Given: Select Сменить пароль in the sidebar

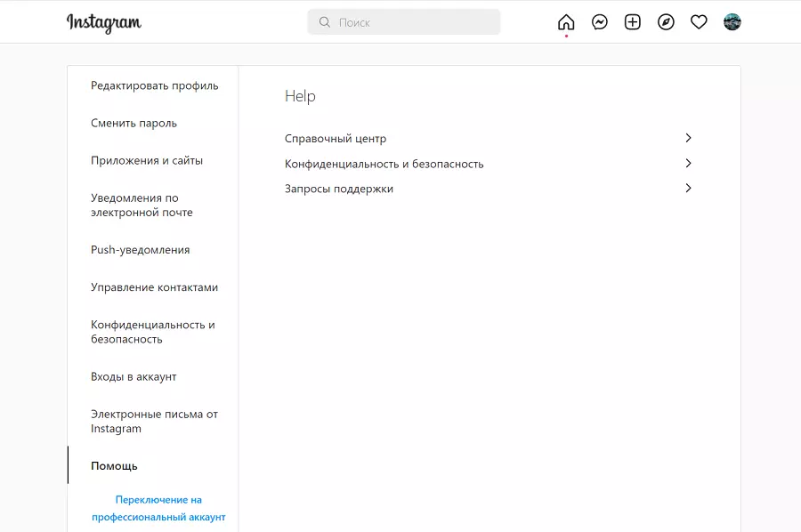Looking at the screenshot, I should pos(133,123).
